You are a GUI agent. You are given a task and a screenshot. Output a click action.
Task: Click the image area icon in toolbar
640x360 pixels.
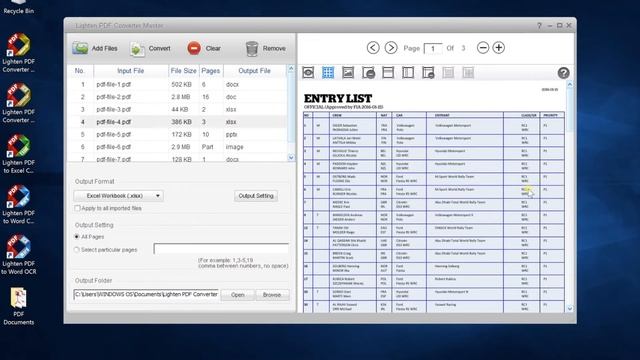tap(348, 73)
